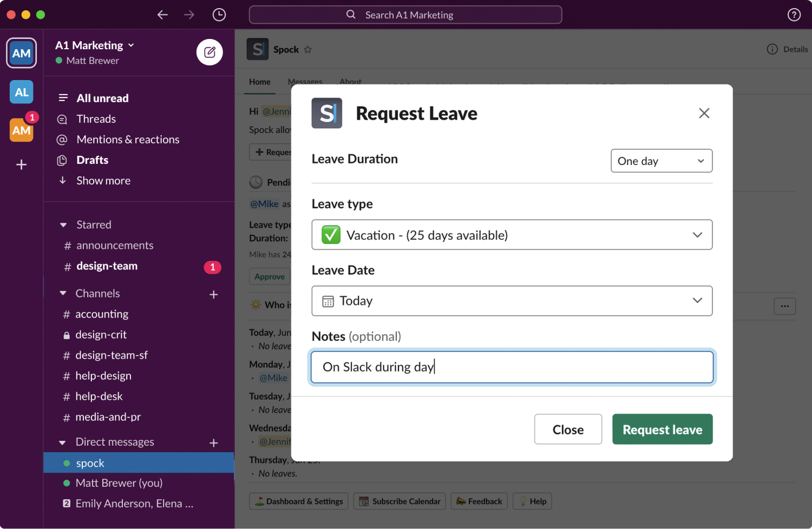This screenshot has height=529, width=812.
Task: Add a channel using the plus icon
Action: point(214,294)
